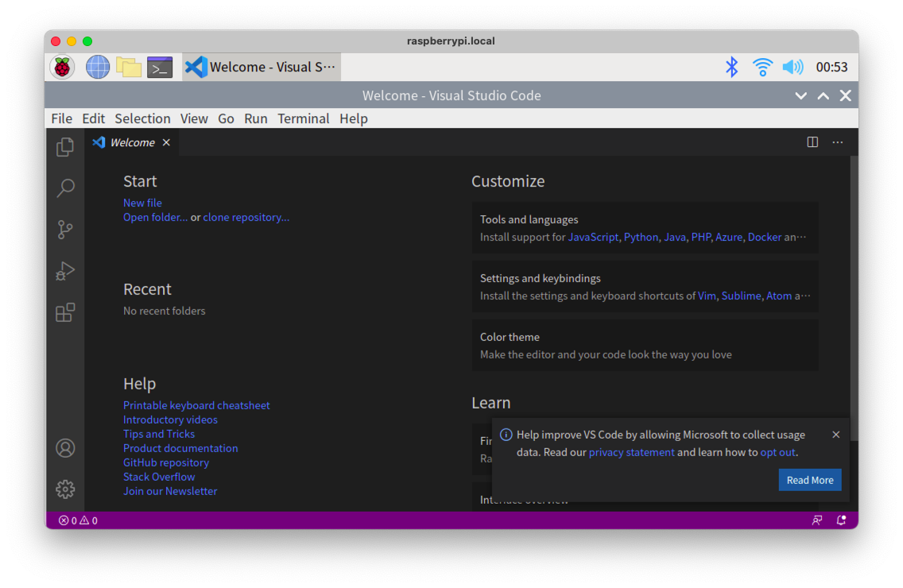903x588 pixels.
Task: Click the shade chevron in the title bar
Action: [x=800, y=95]
